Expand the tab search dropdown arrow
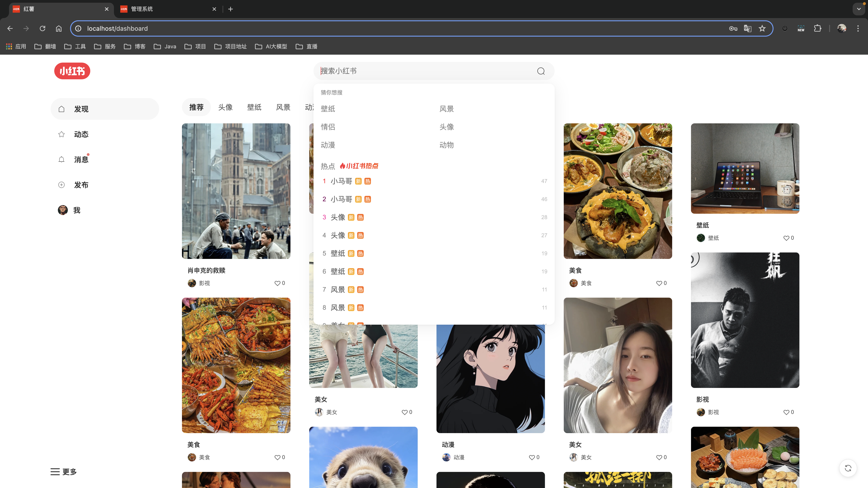Screen dimensions: 868x488 [x=859, y=9]
